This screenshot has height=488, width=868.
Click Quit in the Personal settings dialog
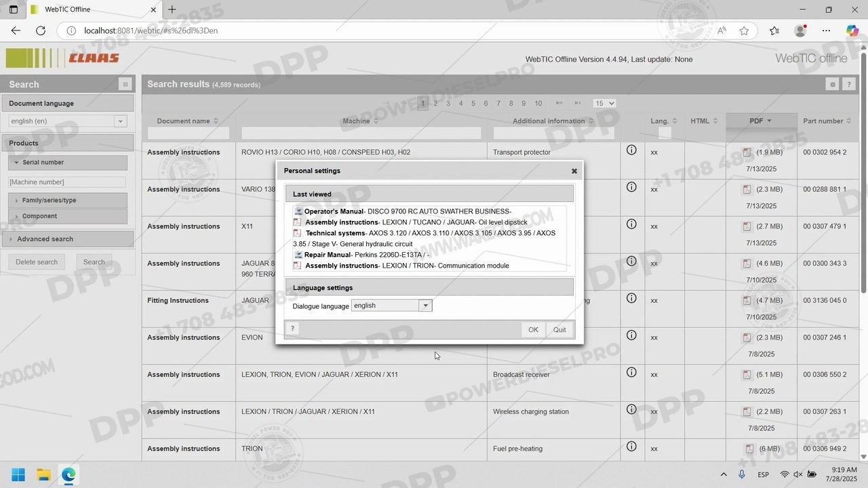pos(559,329)
